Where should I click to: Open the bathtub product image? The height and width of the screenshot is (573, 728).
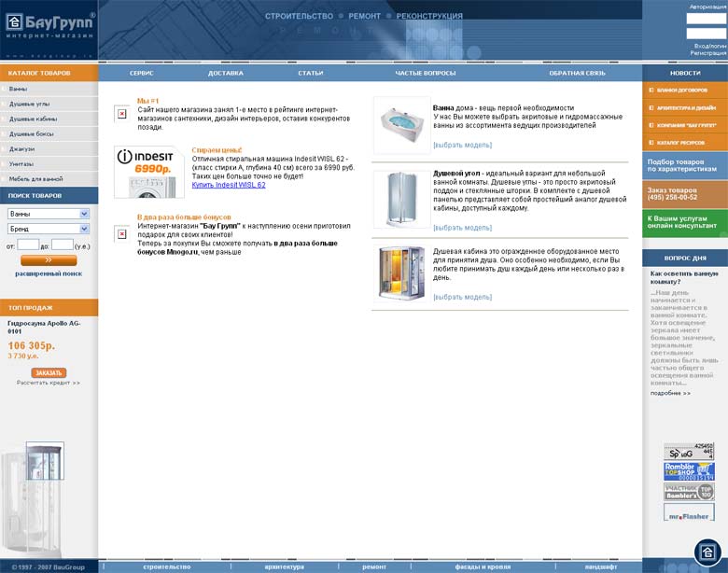pyautogui.click(x=401, y=125)
